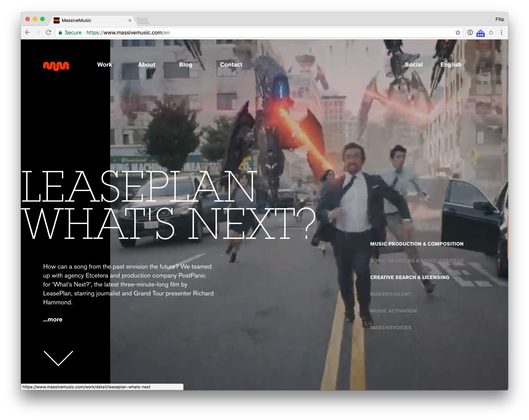Image resolution: width=529 pixels, height=420 pixels.
Task: Open the Blog navigation link
Action: (185, 65)
